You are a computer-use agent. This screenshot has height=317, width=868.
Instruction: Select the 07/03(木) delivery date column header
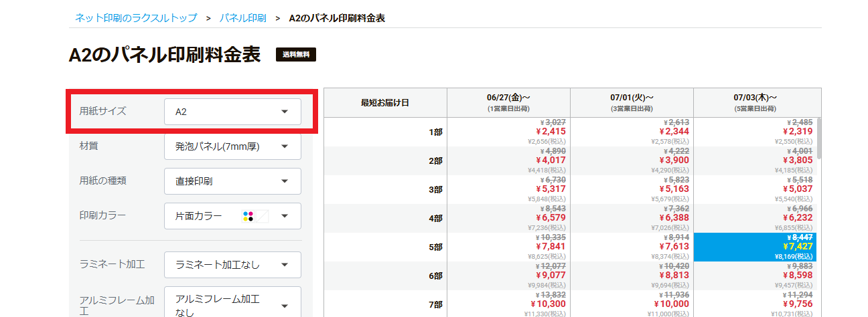click(755, 102)
